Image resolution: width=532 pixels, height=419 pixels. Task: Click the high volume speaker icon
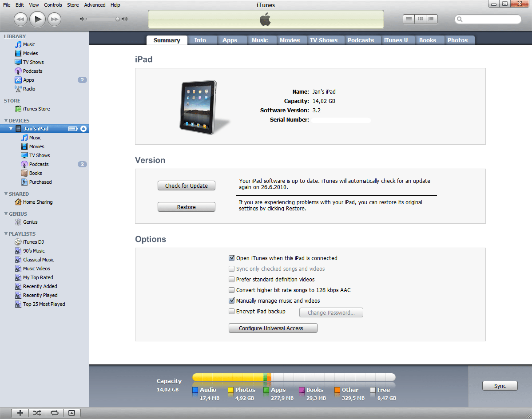[x=124, y=19]
